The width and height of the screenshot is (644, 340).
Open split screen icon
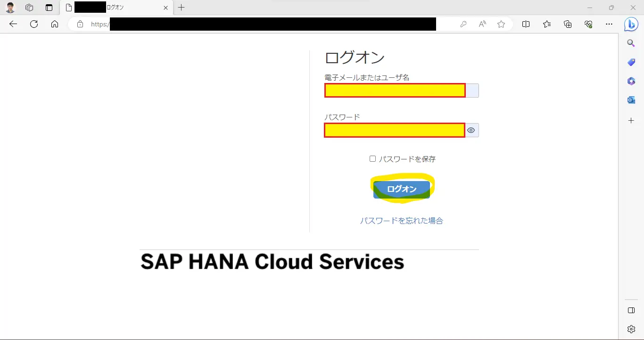pos(526,24)
